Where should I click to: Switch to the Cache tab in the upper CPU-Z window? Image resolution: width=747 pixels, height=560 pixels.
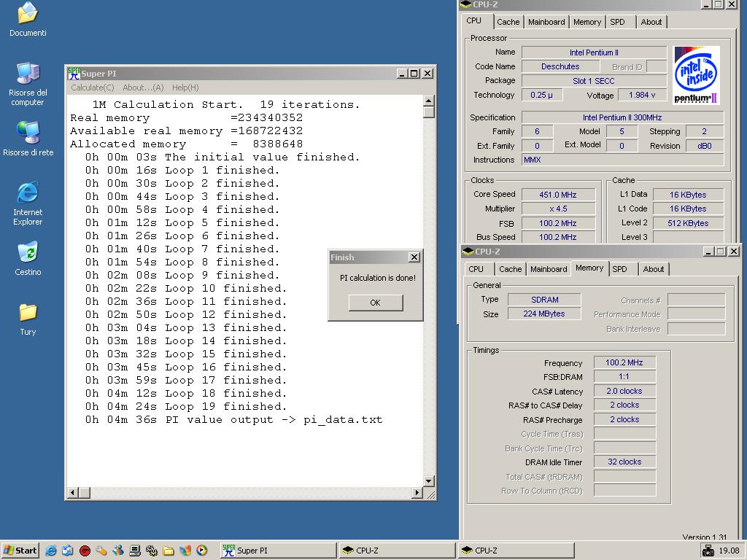pyautogui.click(x=508, y=22)
